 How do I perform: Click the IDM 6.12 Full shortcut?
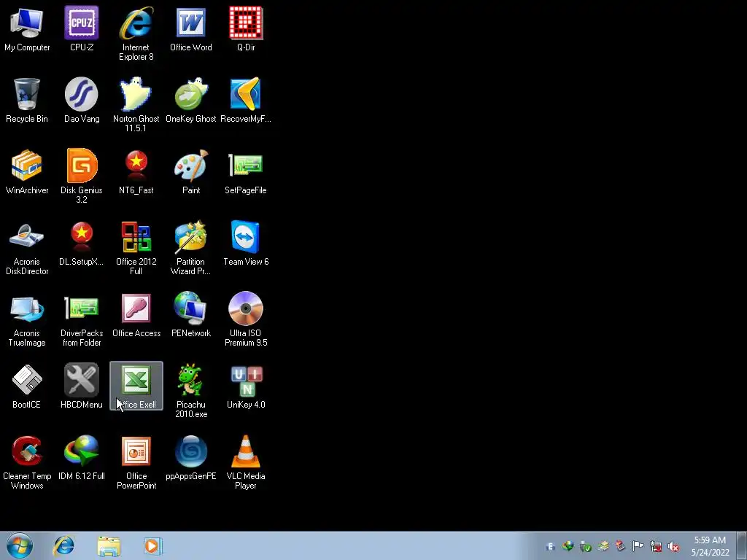(82, 457)
